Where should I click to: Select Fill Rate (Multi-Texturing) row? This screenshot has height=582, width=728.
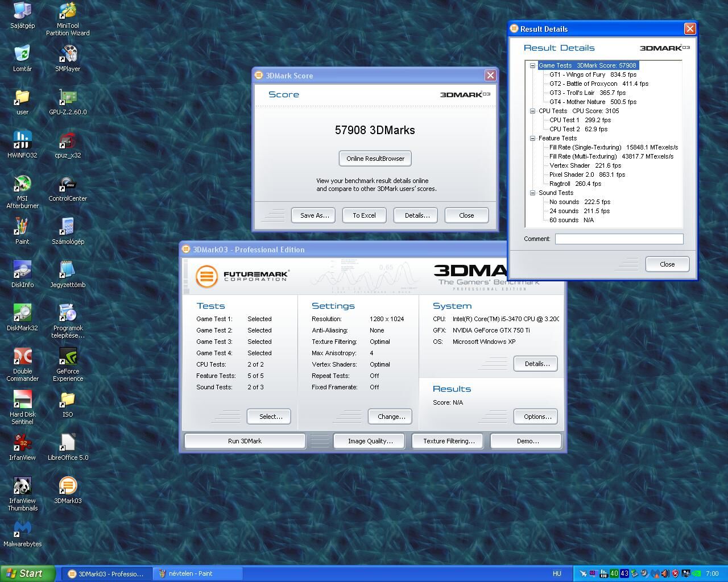(x=611, y=156)
